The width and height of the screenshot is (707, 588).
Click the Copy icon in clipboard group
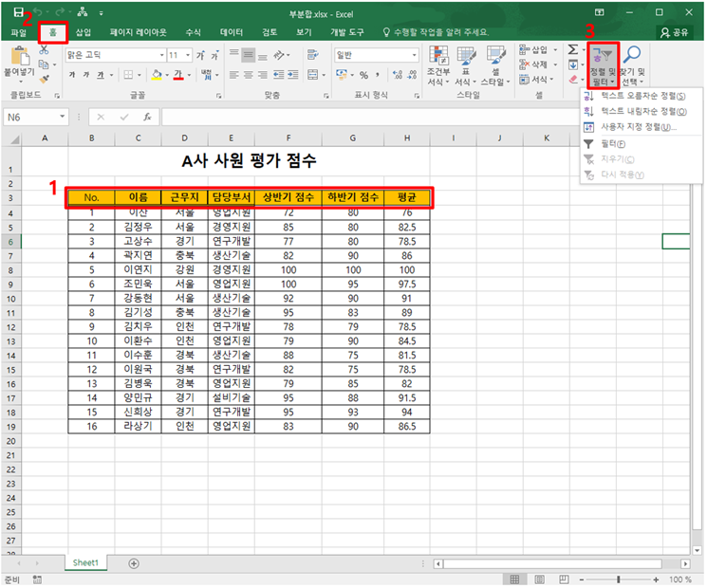click(44, 64)
